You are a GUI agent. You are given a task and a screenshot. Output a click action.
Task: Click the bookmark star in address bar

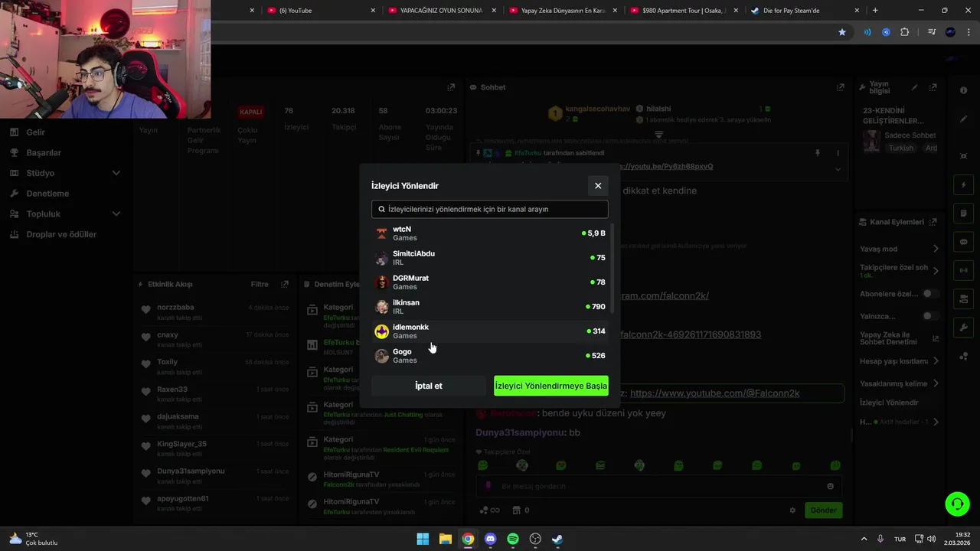click(842, 32)
